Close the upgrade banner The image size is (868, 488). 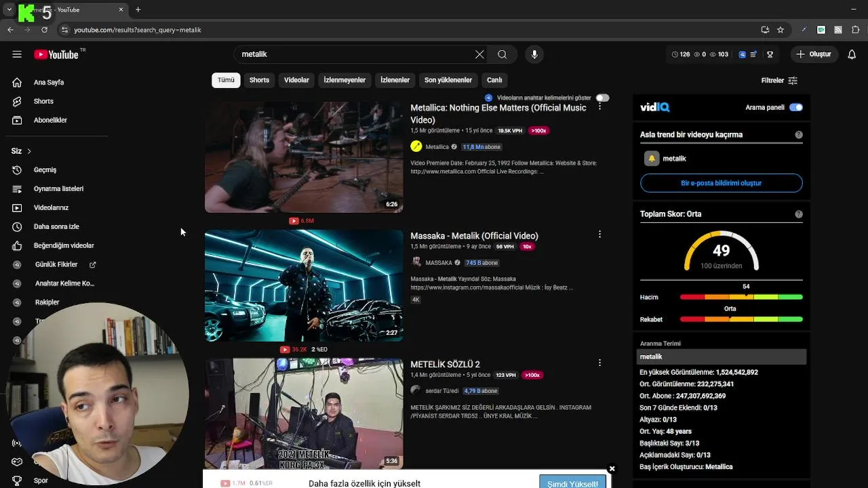(612, 468)
